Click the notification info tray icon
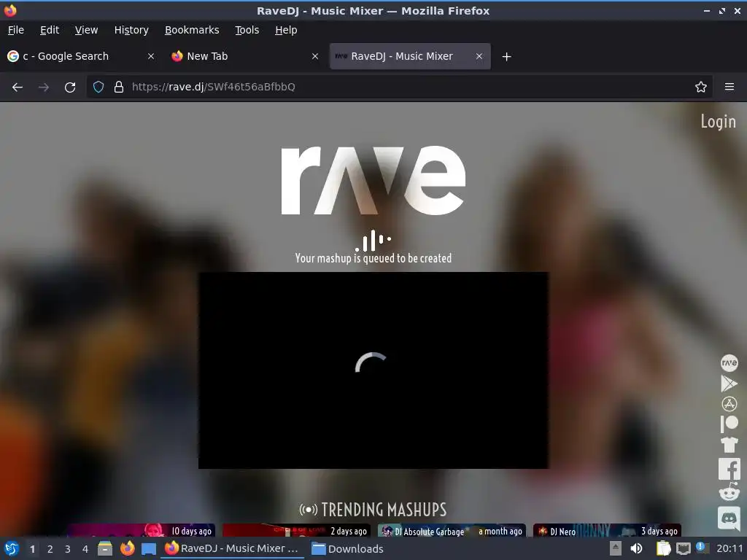Image resolution: width=747 pixels, height=560 pixels. click(702, 547)
